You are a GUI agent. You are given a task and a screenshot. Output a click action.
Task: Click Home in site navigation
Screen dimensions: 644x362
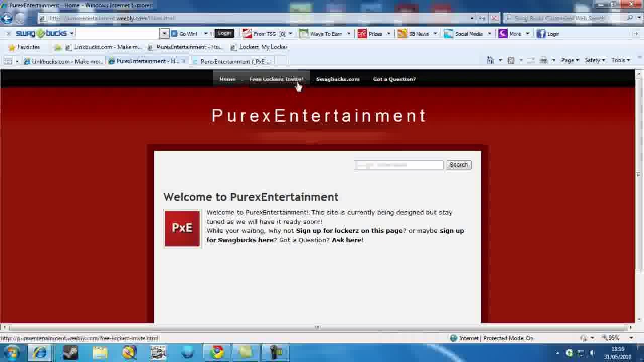coord(227,79)
